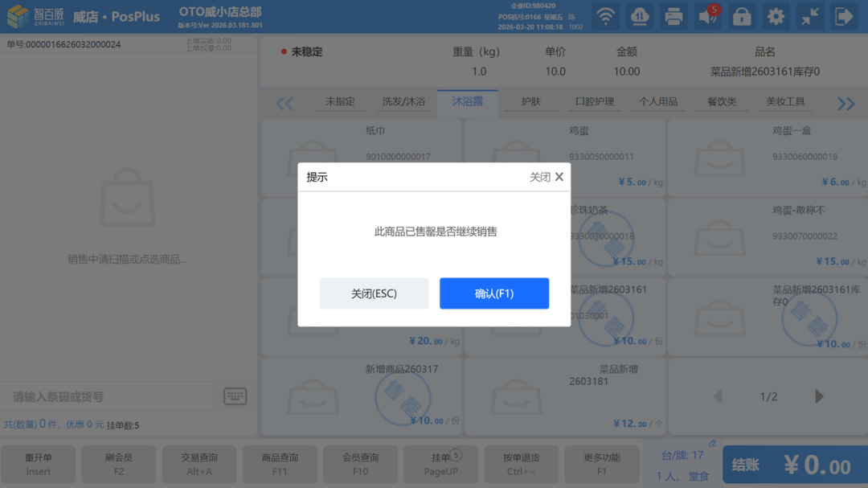Click the 关闭 text in dialog header
The width and height of the screenshot is (868, 488).
coord(540,177)
